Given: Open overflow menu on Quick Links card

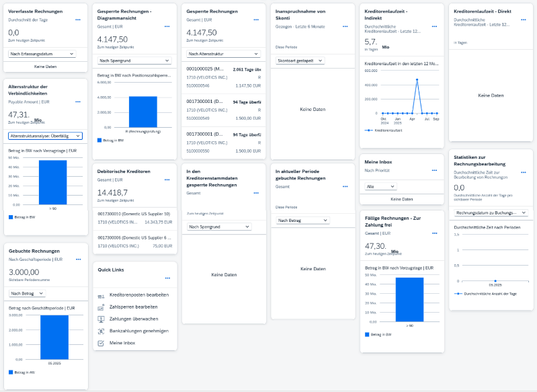Looking at the screenshot, I should [x=167, y=278].
